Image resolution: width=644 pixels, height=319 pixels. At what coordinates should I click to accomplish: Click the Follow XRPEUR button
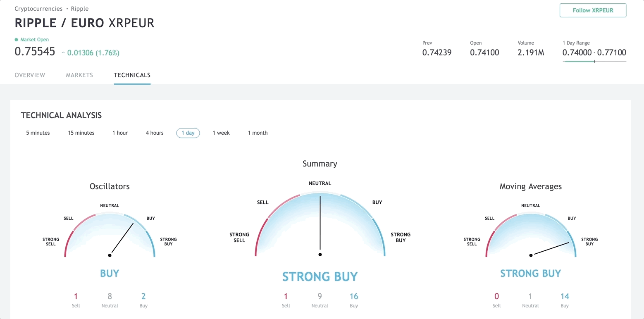pyautogui.click(x=593, y=10)
